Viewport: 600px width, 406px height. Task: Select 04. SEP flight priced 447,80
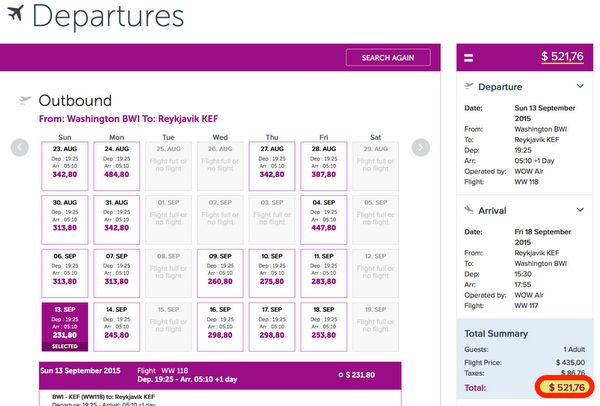(324, 220)
